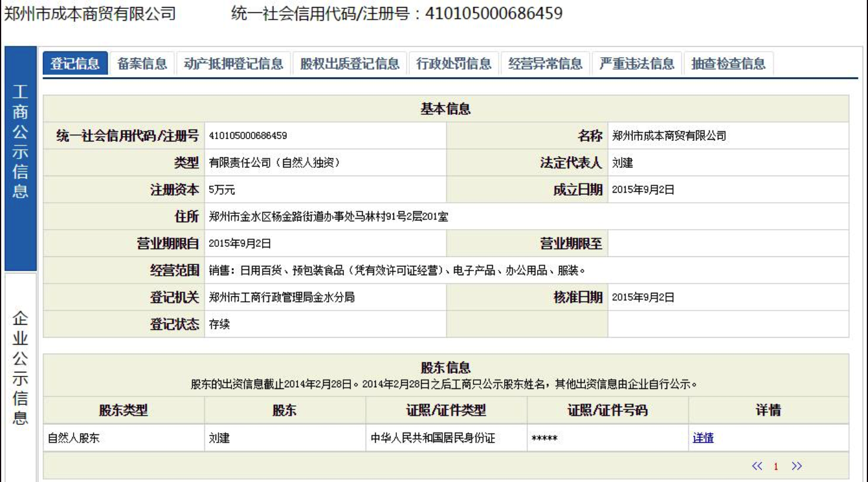Click the type value 有限责任公司（自然人独资）
Viewport: 868px width, 482px height.
(274, 163)
